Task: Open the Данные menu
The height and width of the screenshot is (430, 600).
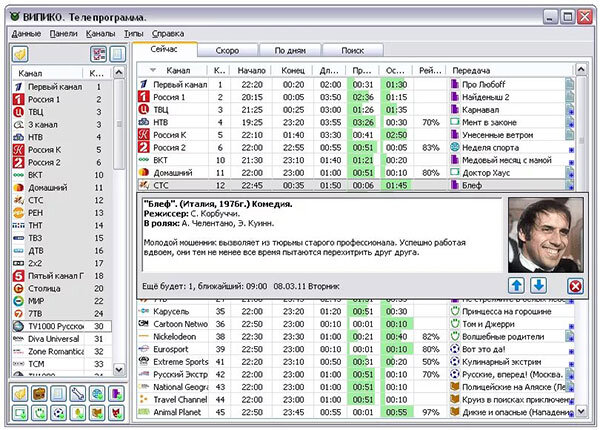Action: [x=26, y=34]
